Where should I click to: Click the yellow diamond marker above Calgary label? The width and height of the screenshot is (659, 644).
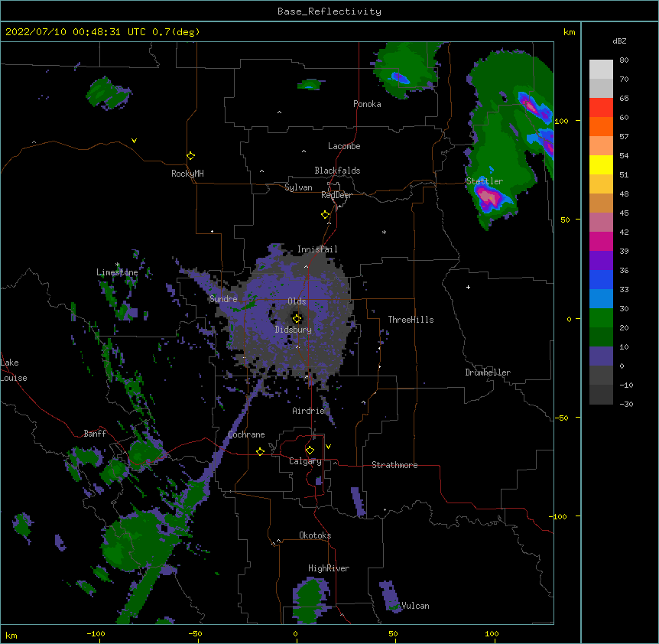point(310,450)
